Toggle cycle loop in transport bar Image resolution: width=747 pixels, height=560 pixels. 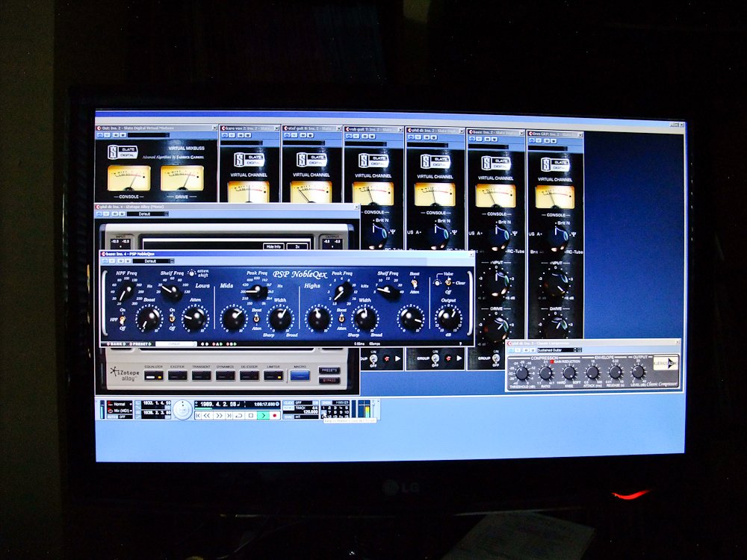click(x=239, y=416)
